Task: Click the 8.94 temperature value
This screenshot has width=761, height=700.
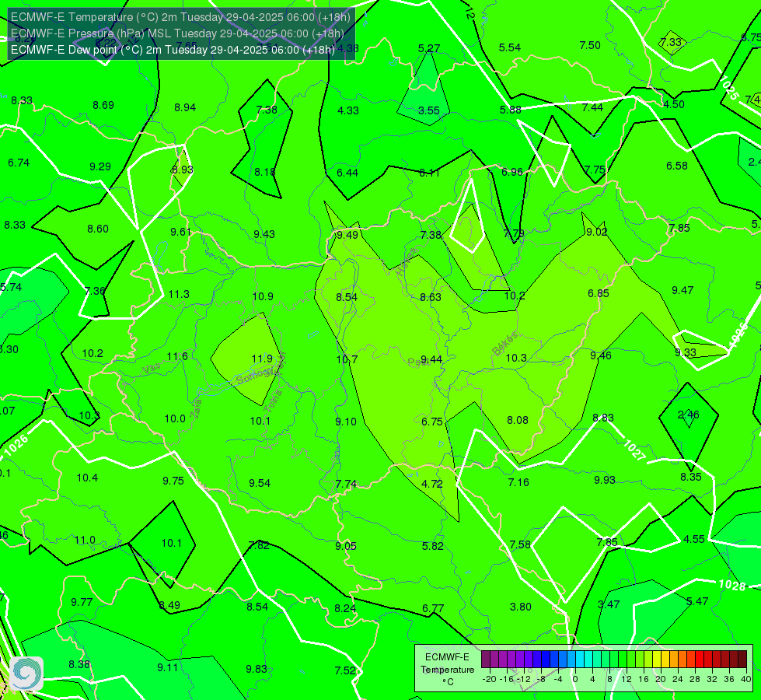Action: [x=185, y=107]
